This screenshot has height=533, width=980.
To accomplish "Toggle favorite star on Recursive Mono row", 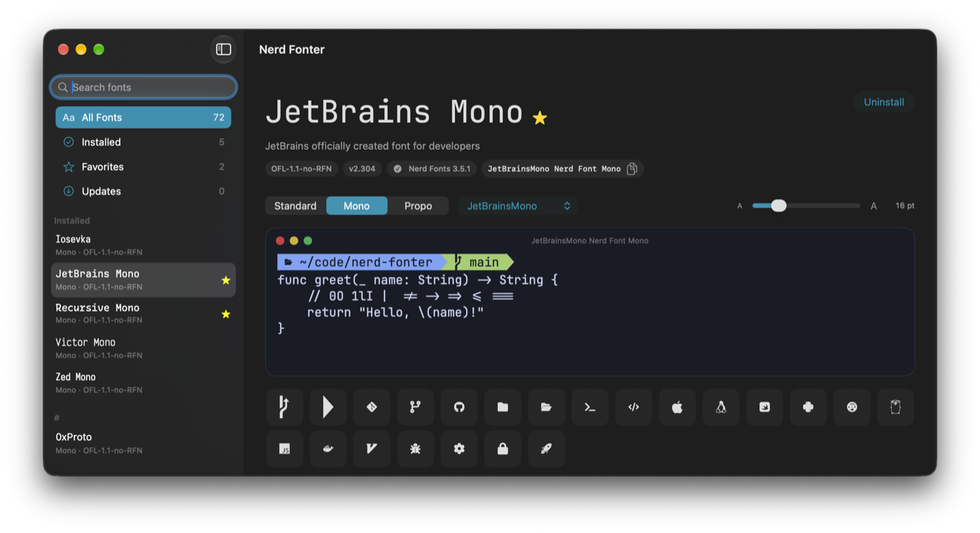I will [x=225, y=314].
